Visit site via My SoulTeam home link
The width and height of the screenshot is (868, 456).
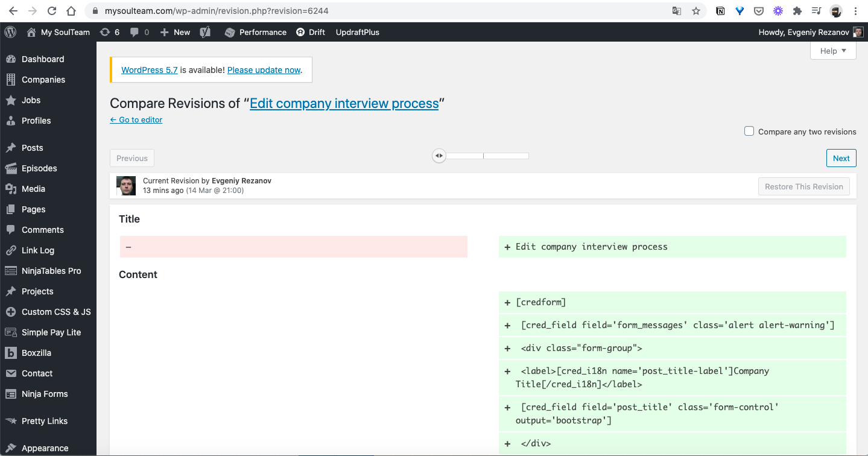click(59, 32)
